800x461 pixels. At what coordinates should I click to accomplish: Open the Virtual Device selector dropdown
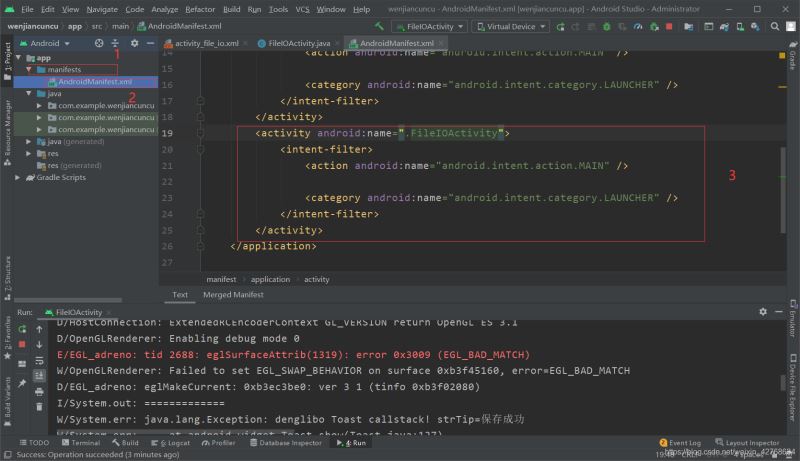[512, 26]
